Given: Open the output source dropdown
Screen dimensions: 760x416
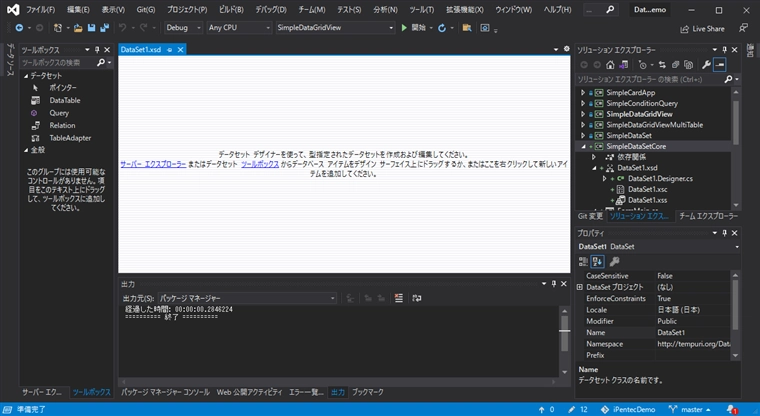Looking at the screenshot, I should (247, 298).
